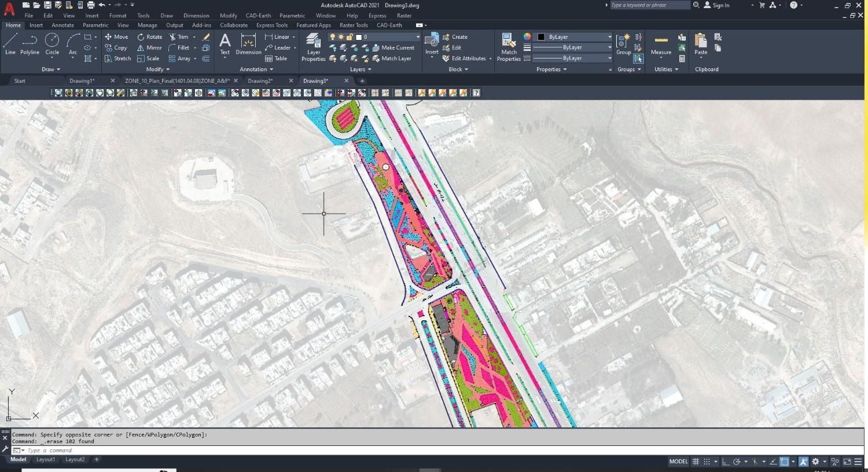The image size is (868, 472).
Task: Click Edit Attributes in Block panel
Action: [468, 58]
